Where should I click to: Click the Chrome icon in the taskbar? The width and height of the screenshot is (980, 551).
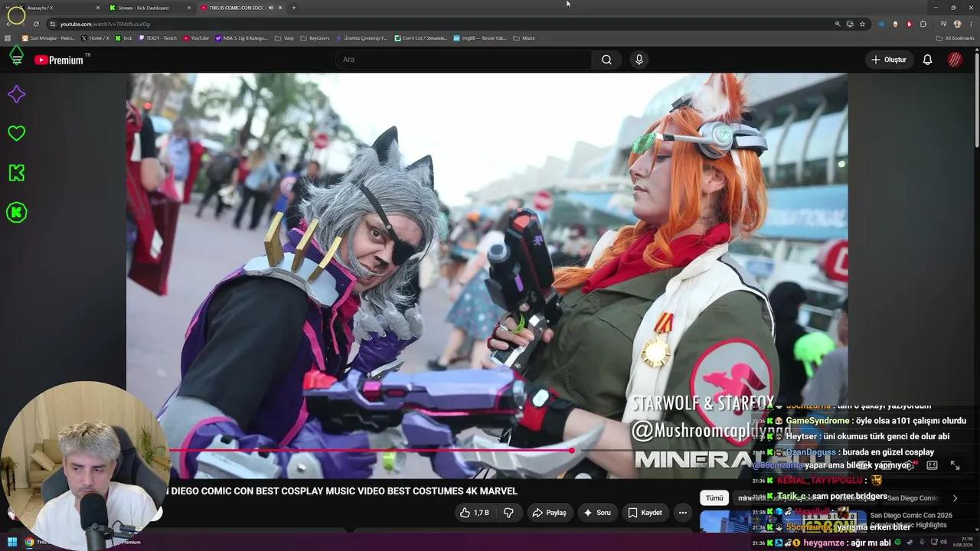pyautogui.click(x=29, y=542)
